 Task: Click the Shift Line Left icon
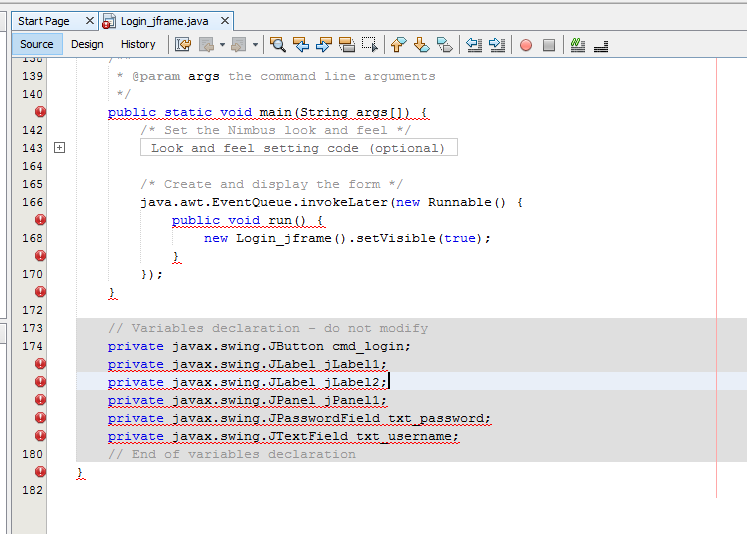pyautogui.click(x=474, y=45)
